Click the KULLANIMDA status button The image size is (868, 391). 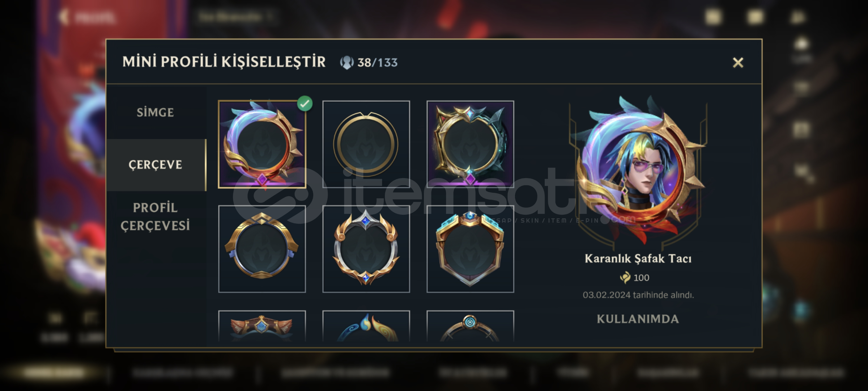(x=638, y=319)
